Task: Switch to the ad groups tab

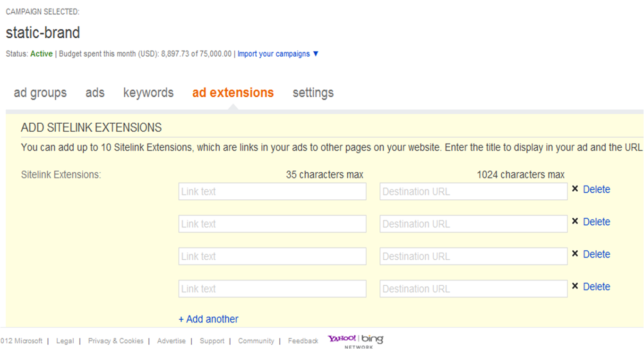Action: coord(40,93)
